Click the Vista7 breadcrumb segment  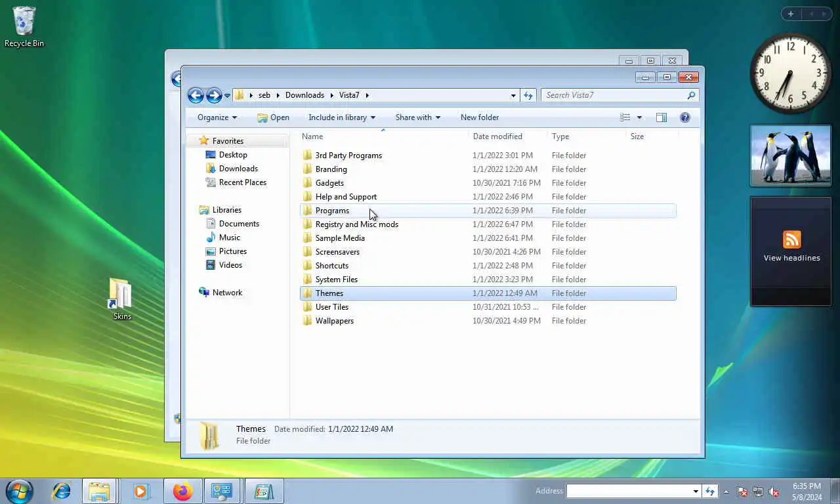coord(349,95)
